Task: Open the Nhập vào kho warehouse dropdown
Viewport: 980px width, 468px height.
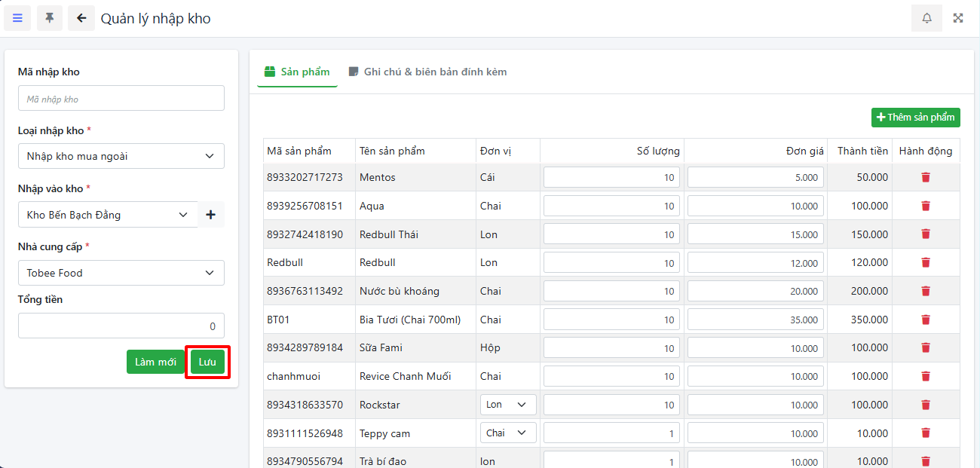Action: tap(107, 215)
